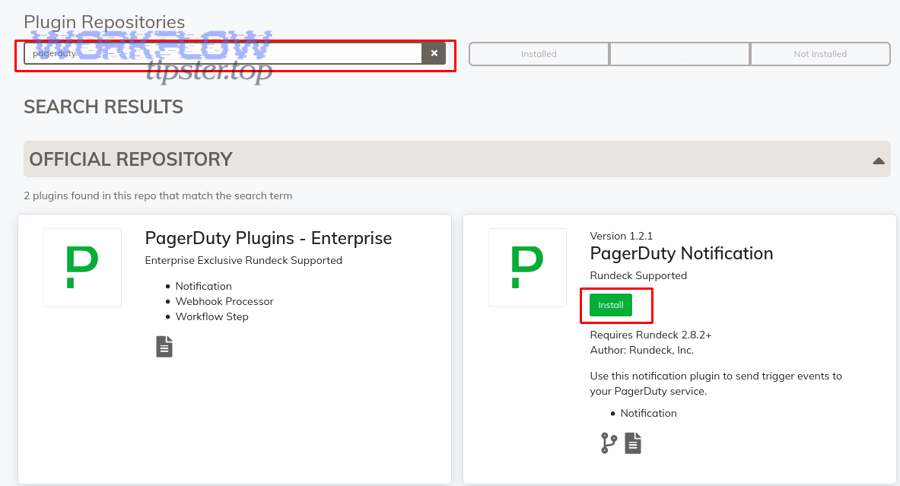Click PagerDuty logo on Notification plugin card

coord(527,267)
